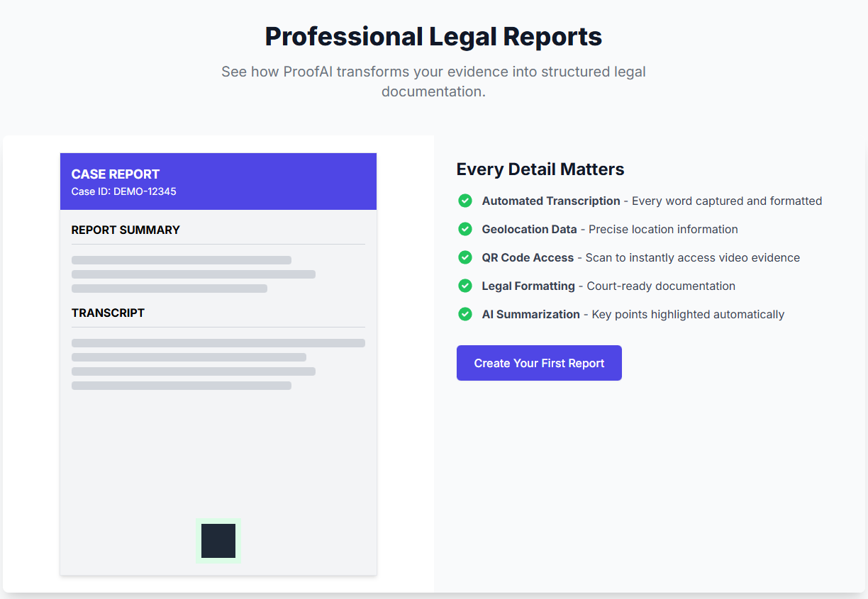Viewport: 868px width, 599px height.
Task: Click the green check next to QR Code Access
Action: pyautogui.click(x=465, y=257)
